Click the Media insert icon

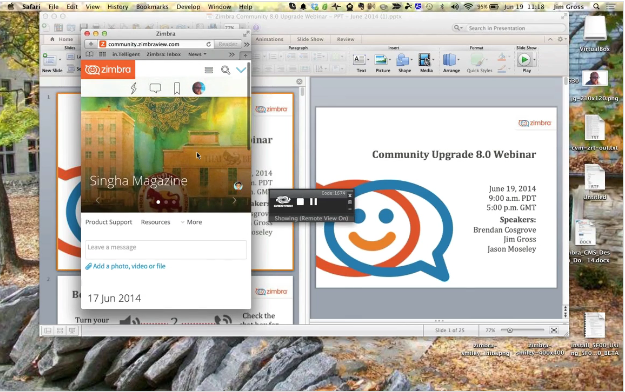click(x=426, y=63)
